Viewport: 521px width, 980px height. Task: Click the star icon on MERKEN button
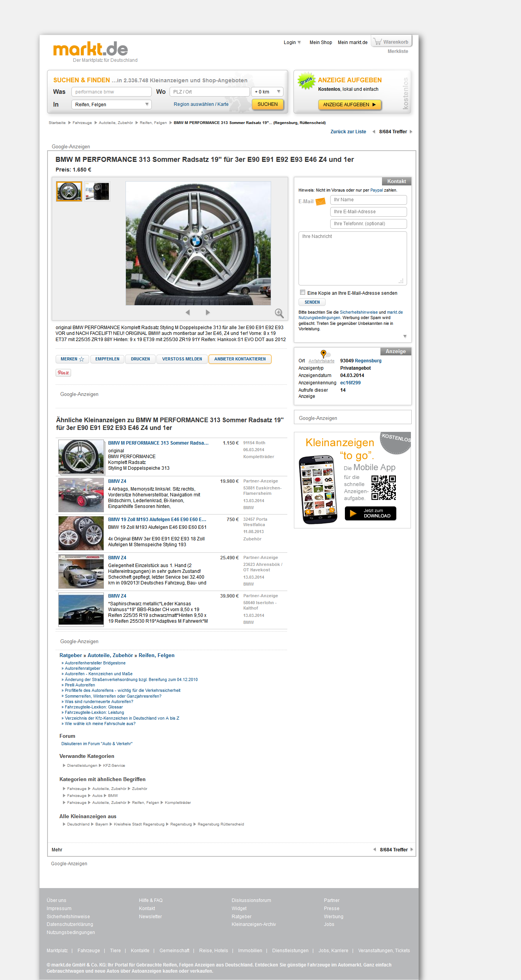pyautogui.click(x=81, y=359)
